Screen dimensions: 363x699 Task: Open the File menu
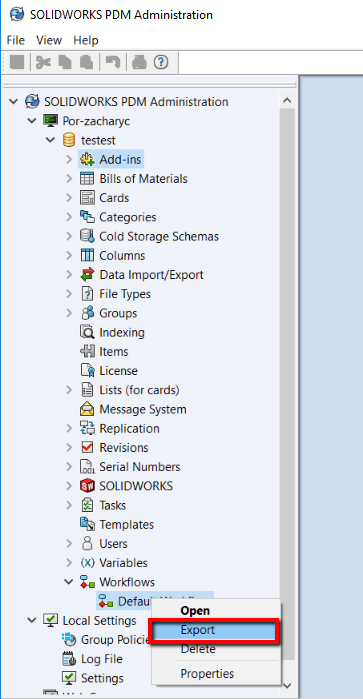pos(16,40)
